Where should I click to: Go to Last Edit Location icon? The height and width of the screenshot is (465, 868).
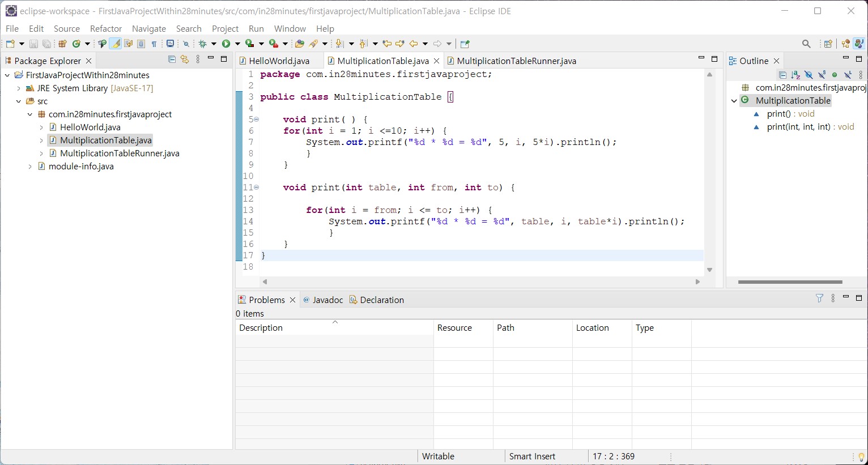point(387,44)
